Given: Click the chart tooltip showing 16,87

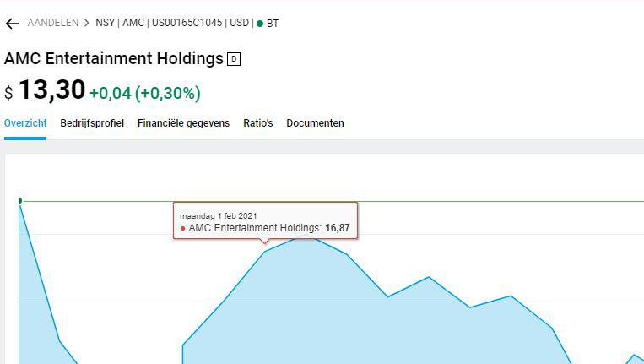Looking at the screenshot, I should pos(265,221).
